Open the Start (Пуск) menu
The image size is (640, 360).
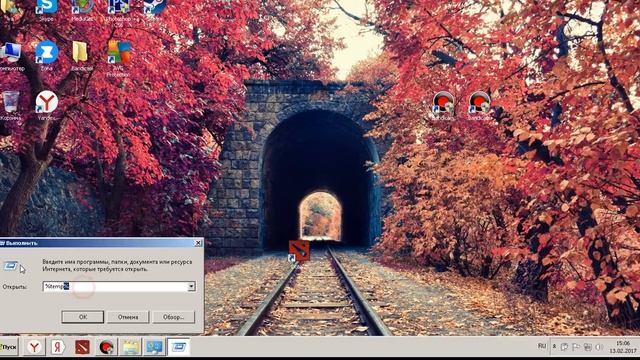click(9, 347)
